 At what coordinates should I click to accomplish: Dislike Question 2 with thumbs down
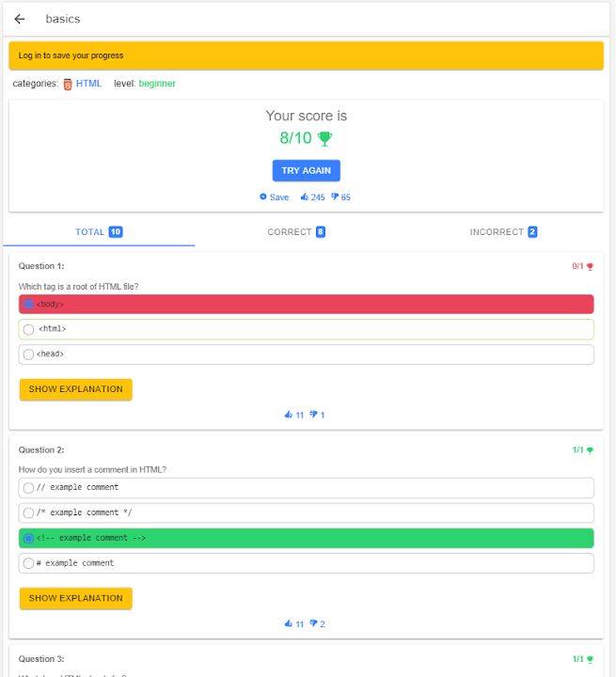[x=314, y=623]
